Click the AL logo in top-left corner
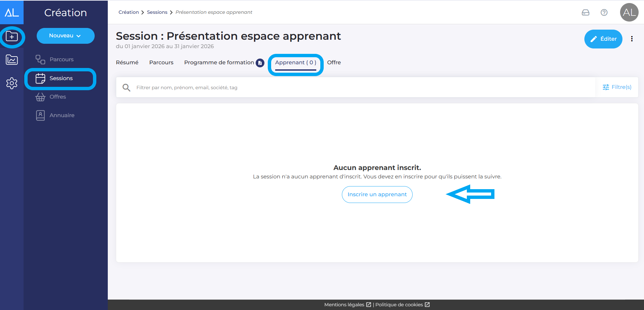 (12, 12)
